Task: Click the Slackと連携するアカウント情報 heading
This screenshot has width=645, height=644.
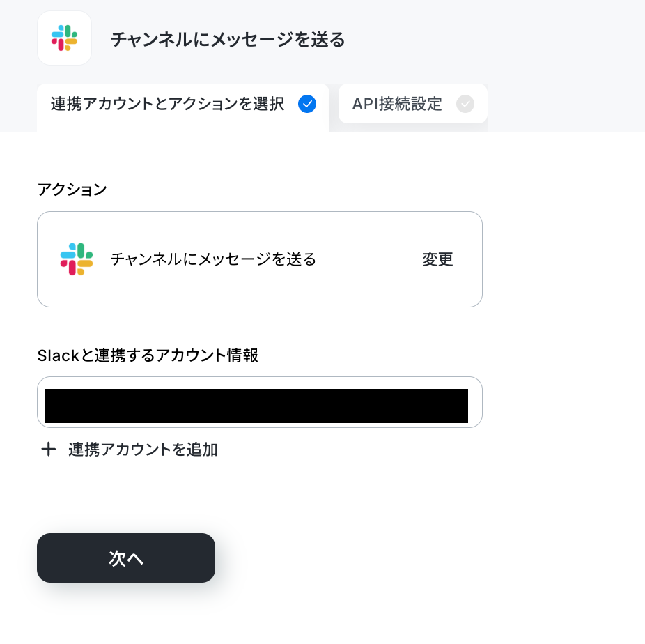Action: coord(148,355)
